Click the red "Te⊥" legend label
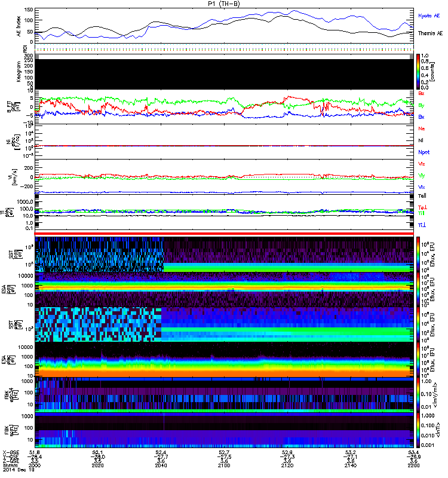Screen dimensions: 448x478 tap(422, 207)
